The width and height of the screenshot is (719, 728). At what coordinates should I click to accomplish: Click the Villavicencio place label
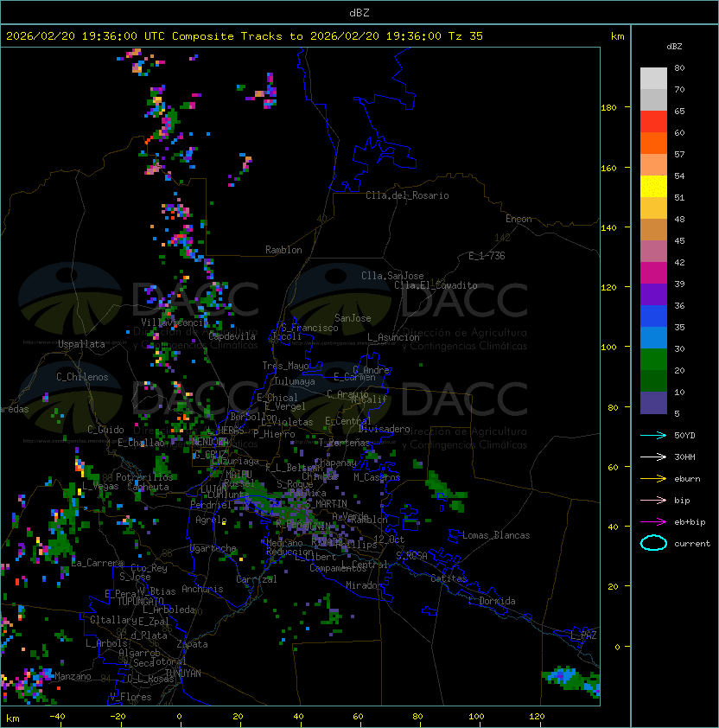click(175, 322)
